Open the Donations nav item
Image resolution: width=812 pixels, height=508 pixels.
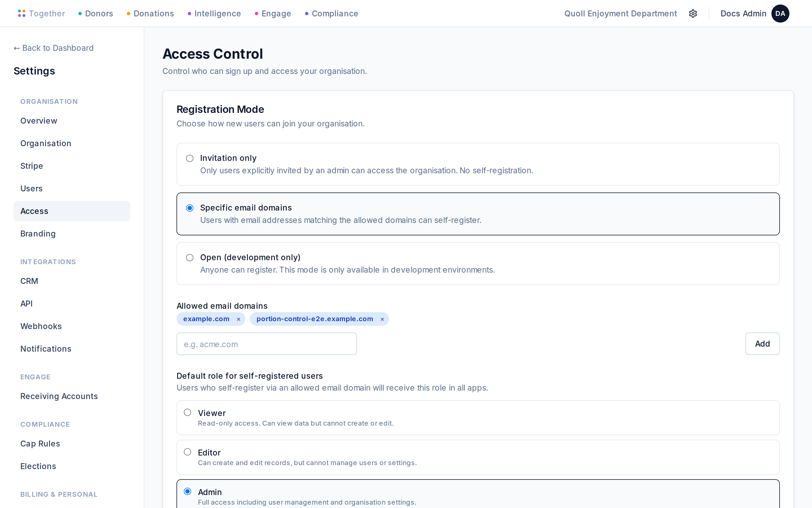[150, 14]
